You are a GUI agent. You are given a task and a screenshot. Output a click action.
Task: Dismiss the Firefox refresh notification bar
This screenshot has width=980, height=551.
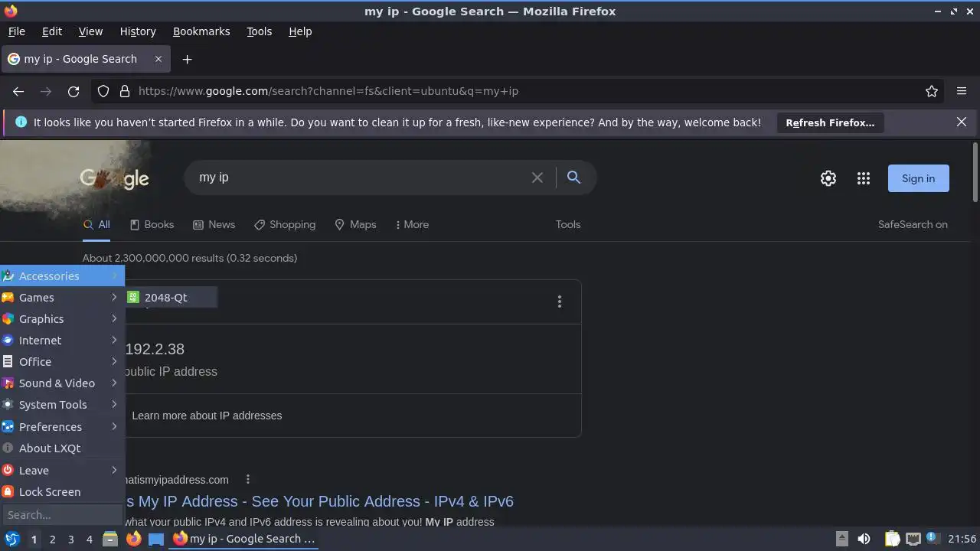[x=962, y=122]
